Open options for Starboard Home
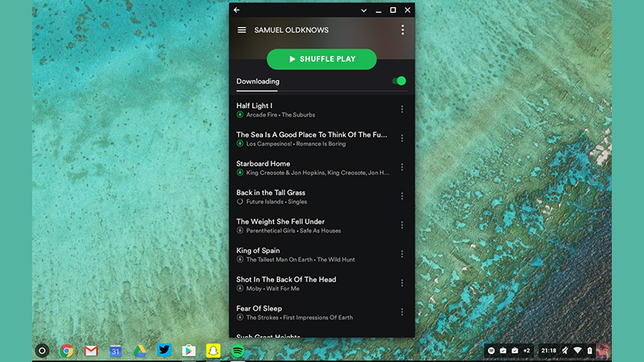This screenshot has height=362, width=644. coord(402,167)
